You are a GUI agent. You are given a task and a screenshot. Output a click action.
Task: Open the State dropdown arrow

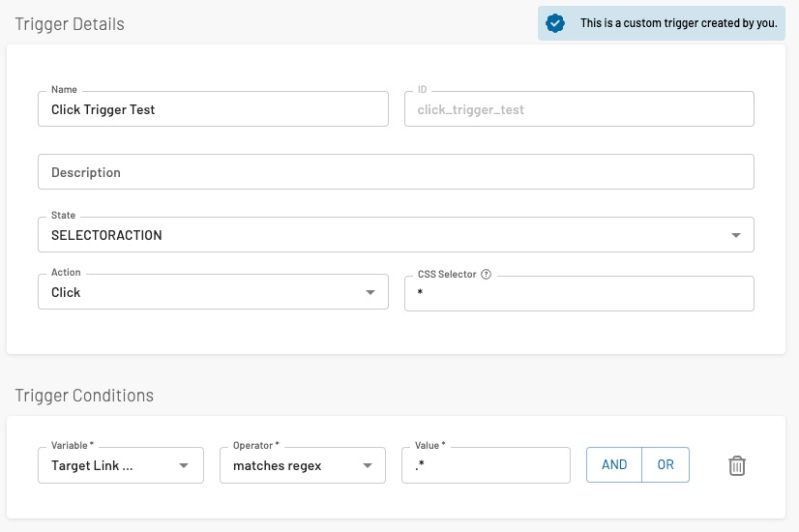point(736,235)
